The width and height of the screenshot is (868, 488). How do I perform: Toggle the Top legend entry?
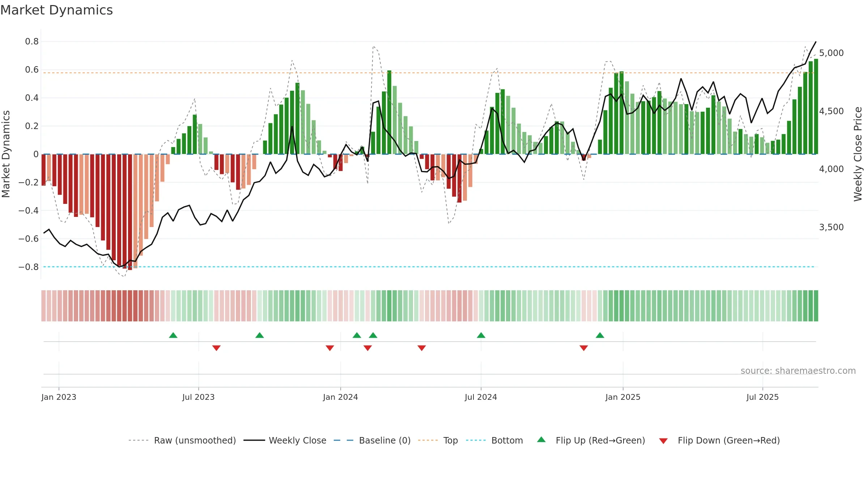[x=438, y=440]
